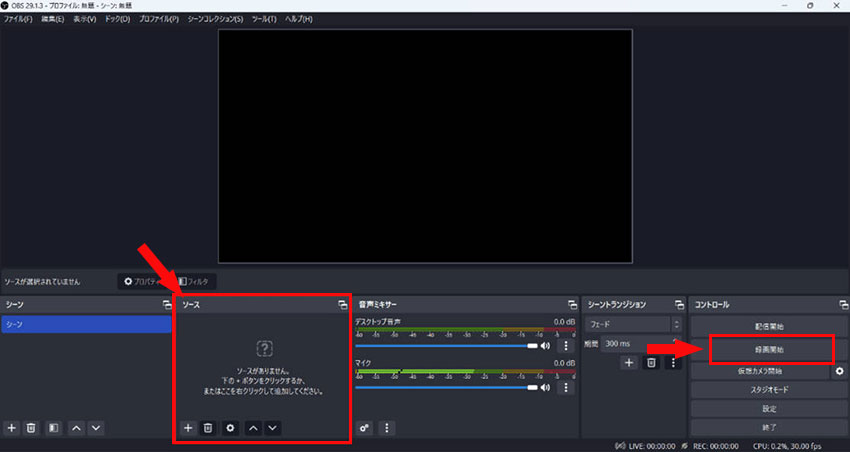Float the ソース dock panel
The image size is (850, 452).
click(x=342, y=304)
